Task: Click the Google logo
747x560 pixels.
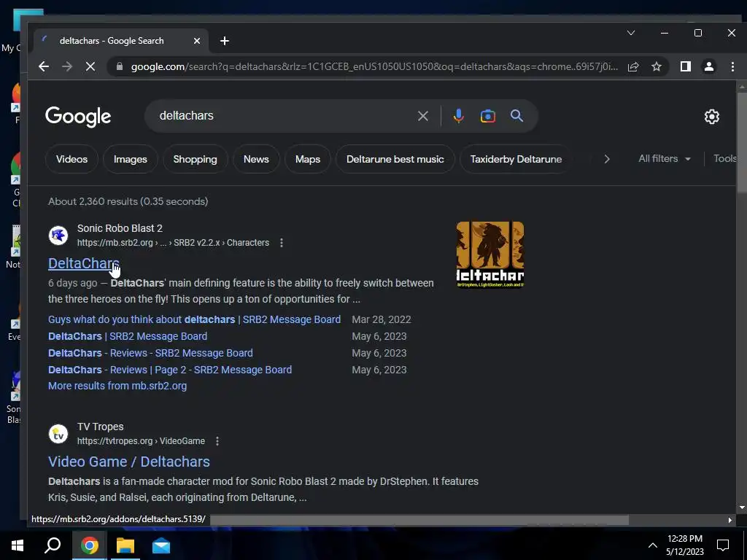Action: point(78,117)
